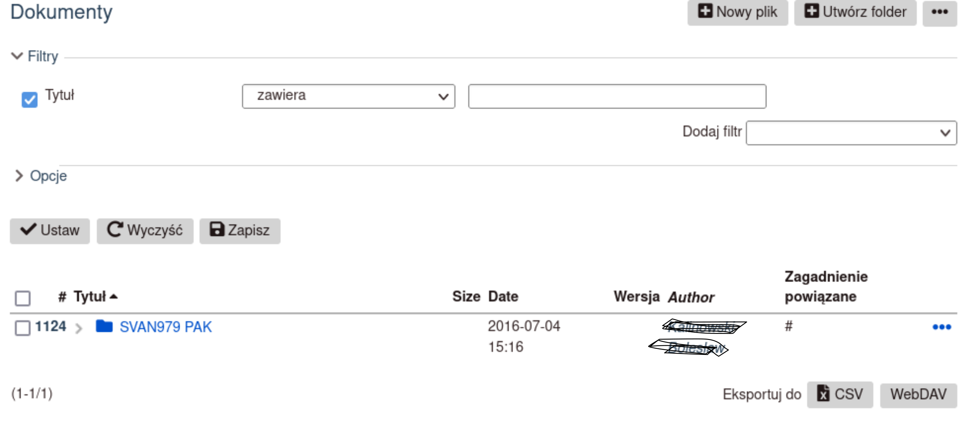This screenshot has height=425, width=980.
Task: Open the overflow menu next to Utwórz folder
Action: pos(940,12)
